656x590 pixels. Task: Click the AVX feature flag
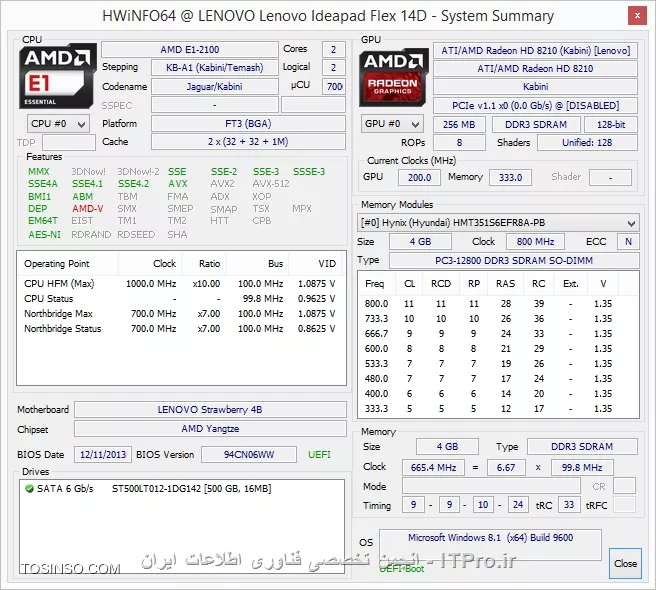178,184
